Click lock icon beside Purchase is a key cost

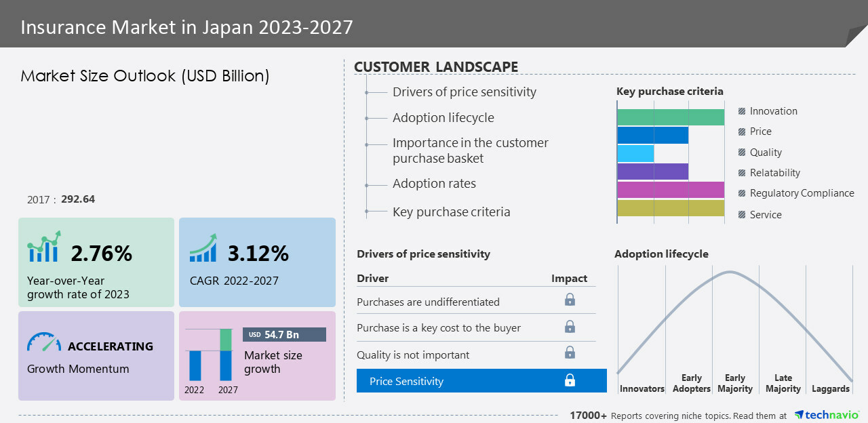(x=570, y=327)
